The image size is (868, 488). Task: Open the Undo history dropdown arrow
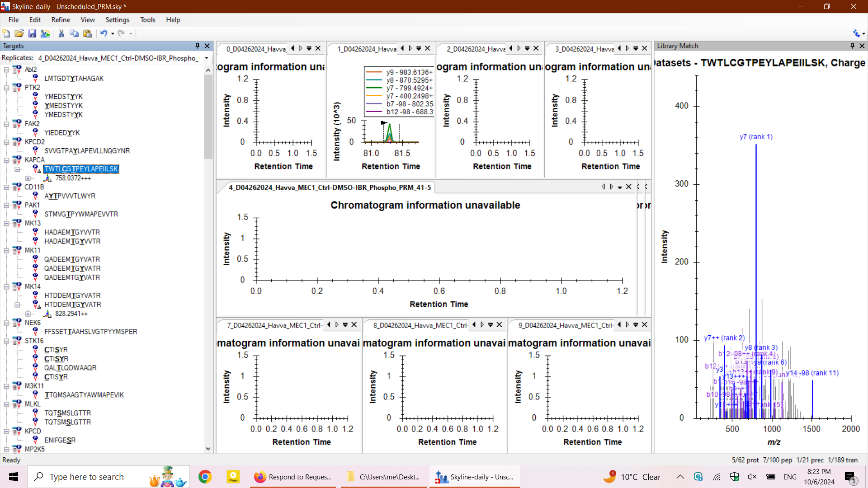click(113, 34)
